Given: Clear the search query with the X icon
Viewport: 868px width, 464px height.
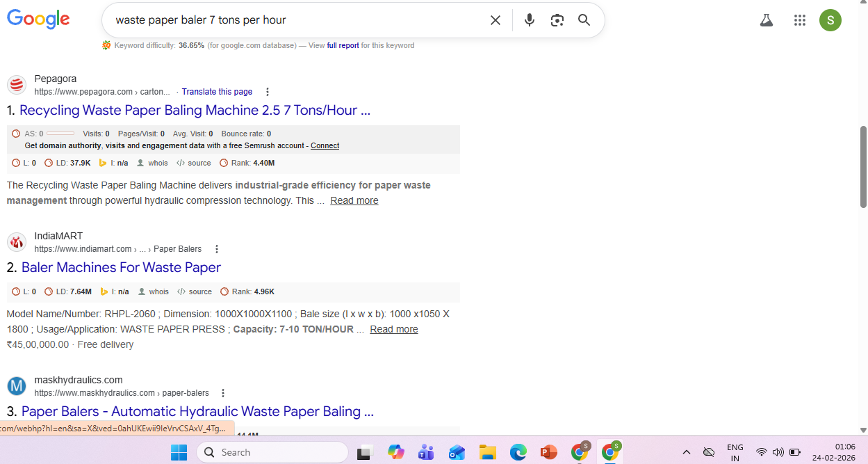Looking at the screenshot, I should tap(496, 20).
